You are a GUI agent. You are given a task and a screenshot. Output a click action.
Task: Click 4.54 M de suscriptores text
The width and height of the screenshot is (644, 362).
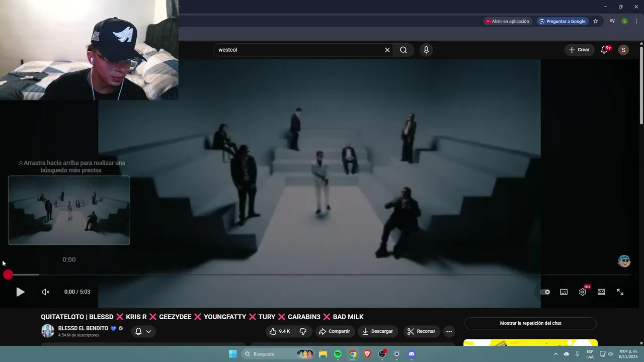tap(78, 335)
